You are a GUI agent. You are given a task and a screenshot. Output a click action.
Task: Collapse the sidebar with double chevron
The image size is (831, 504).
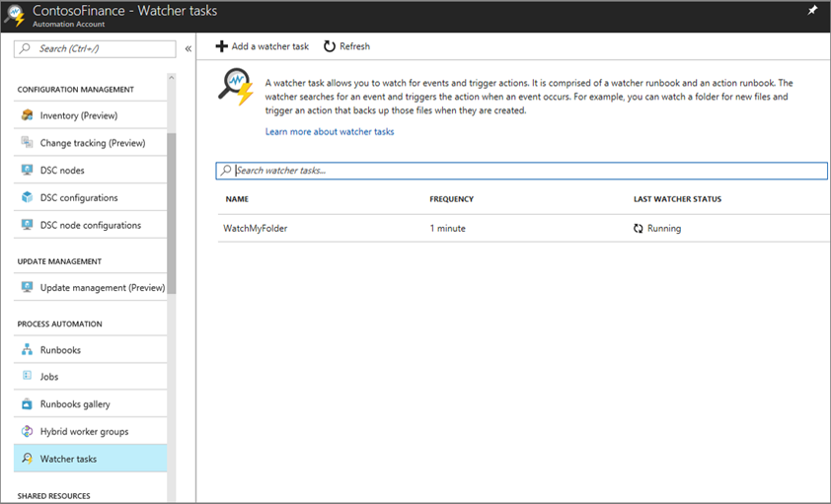pyautogui.click(x=189, y=48)
